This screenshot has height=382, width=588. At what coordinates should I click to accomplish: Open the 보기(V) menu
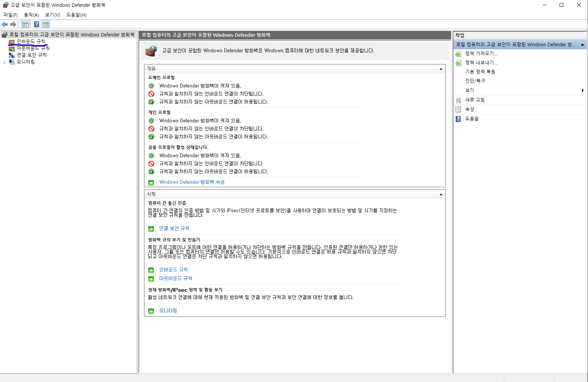(x=53, y=15)
